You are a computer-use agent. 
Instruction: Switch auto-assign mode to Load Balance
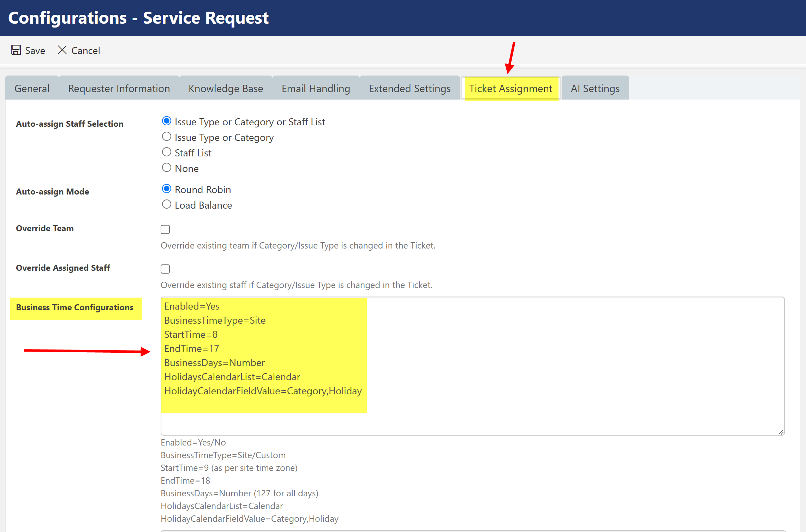click(x=167, y=204)
